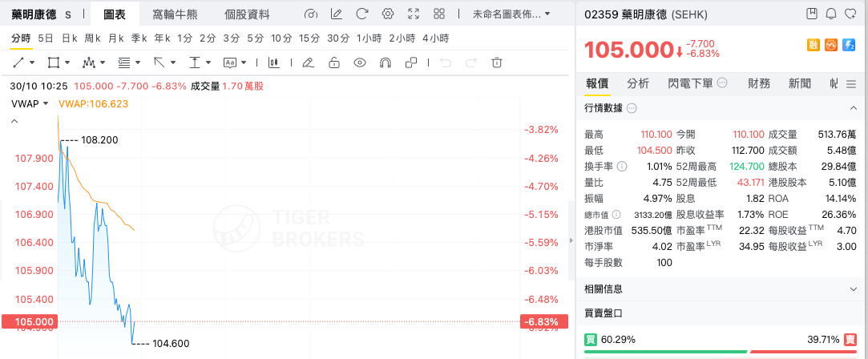Toggle the magnet snap mode
The width and height of the screenshot is (868, 359).
(x=386, y=63)
